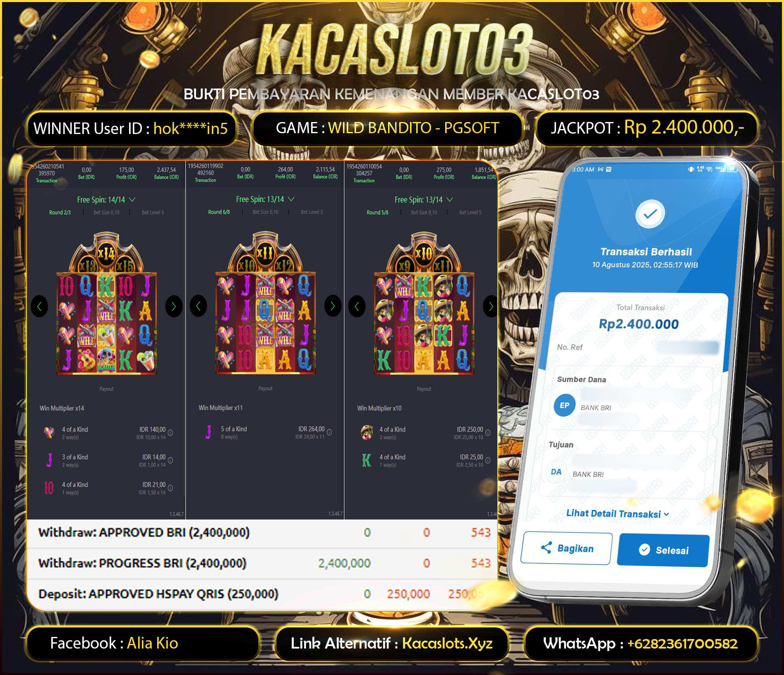Click the left arrow on middle slot panel
The width and height of the screenshot is (784, 675).
point(198,306)
